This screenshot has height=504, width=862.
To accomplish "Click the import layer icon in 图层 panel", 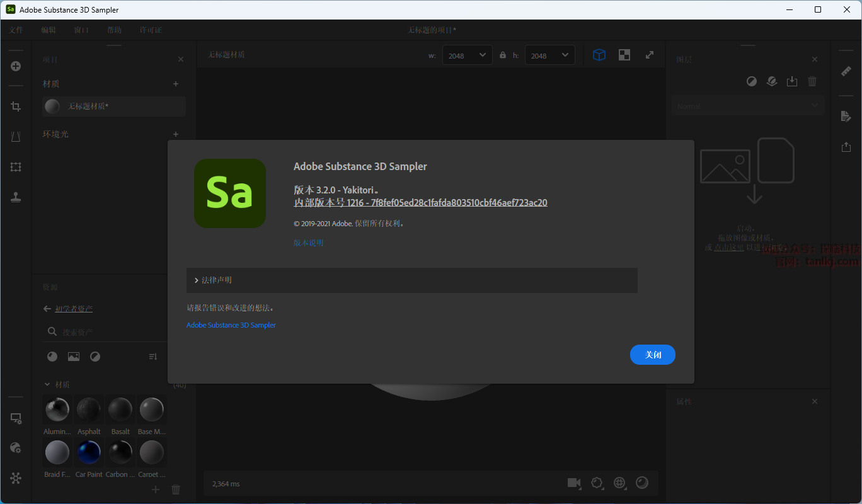I will (x=792, y=81).
